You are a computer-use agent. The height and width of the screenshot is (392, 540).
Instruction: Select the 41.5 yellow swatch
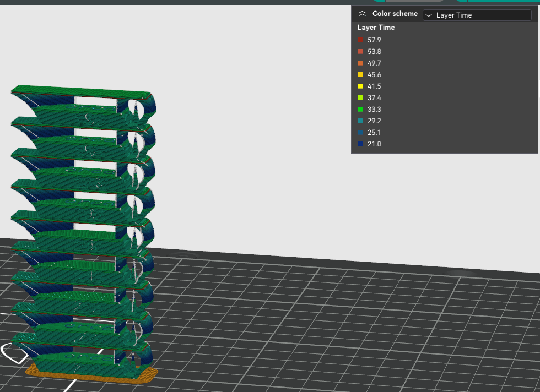(x=360, y=86)
